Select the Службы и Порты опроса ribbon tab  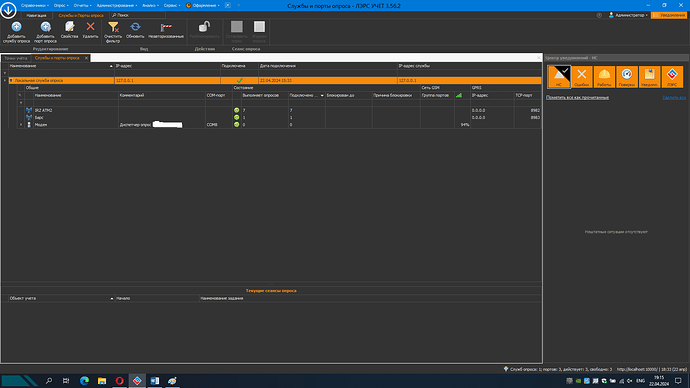click(81, 15)
